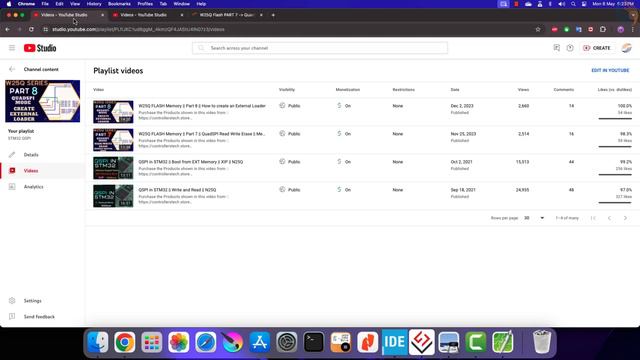Click the browser back arrow
The width and height of the screenshot is (640, 360).
click(x=7, y=29)
